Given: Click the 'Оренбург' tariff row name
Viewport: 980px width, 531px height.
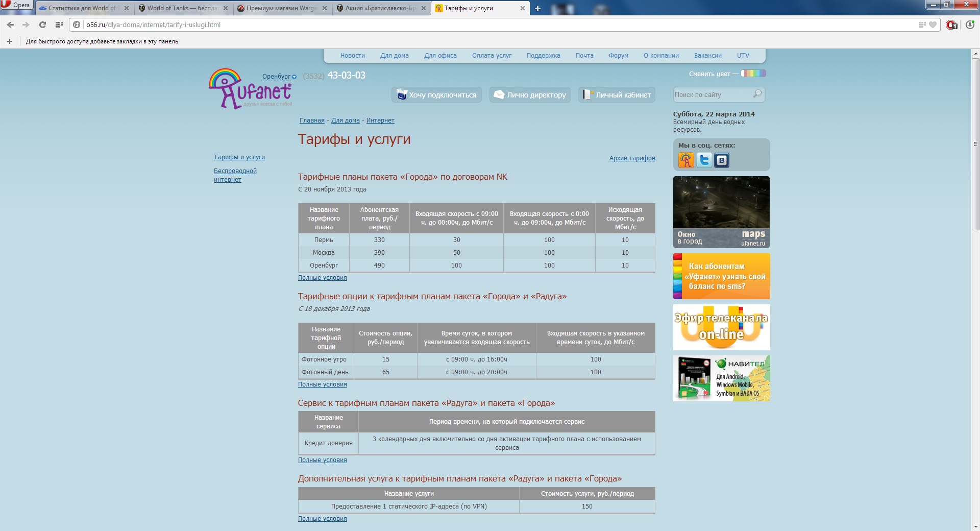Looking at the screenshot, I should (x=324, y=265).
